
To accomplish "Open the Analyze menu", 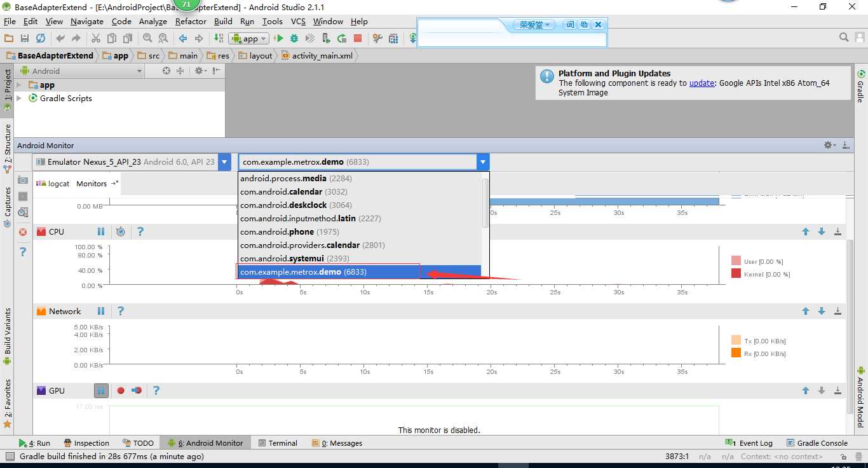I will tap(153, 21).
